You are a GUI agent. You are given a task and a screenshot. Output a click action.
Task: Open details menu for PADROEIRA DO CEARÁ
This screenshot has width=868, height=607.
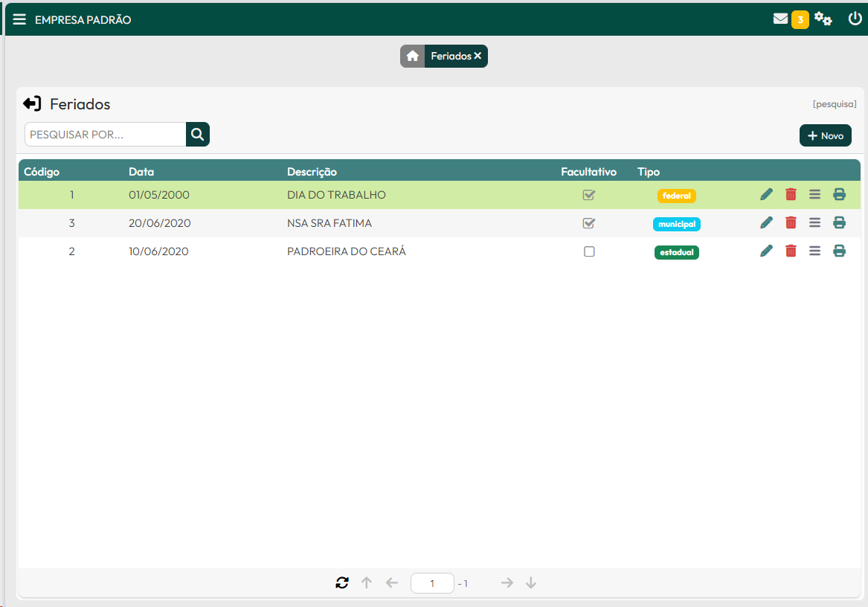click(814, 251)
